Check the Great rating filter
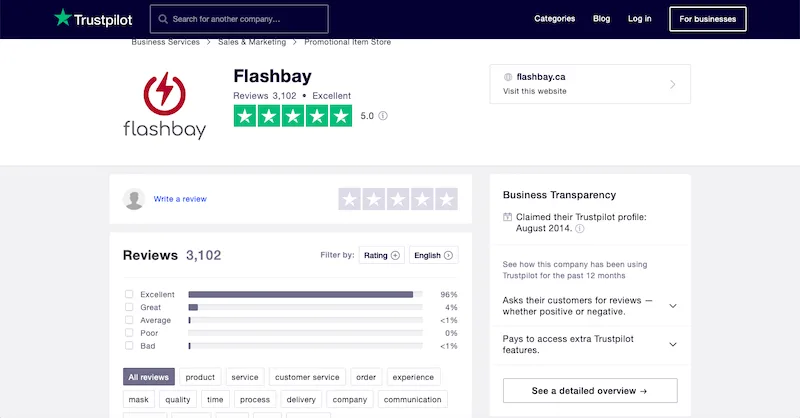 (x=129, y=307)
